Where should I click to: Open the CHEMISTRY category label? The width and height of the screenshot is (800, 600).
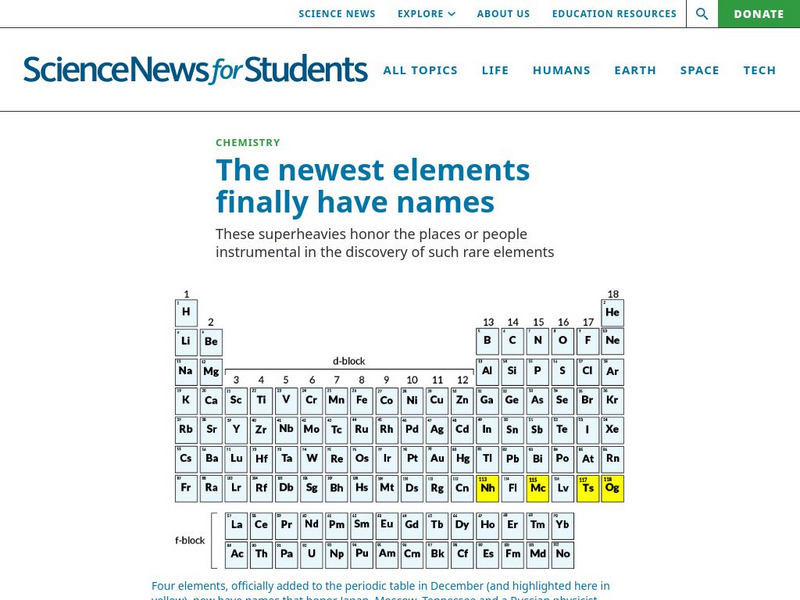coord(247,142)
